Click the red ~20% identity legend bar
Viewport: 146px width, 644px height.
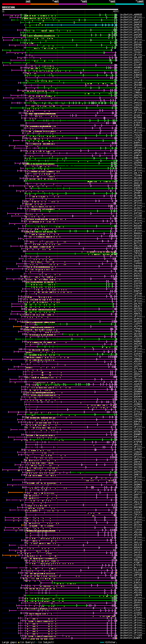pos(16,4)
